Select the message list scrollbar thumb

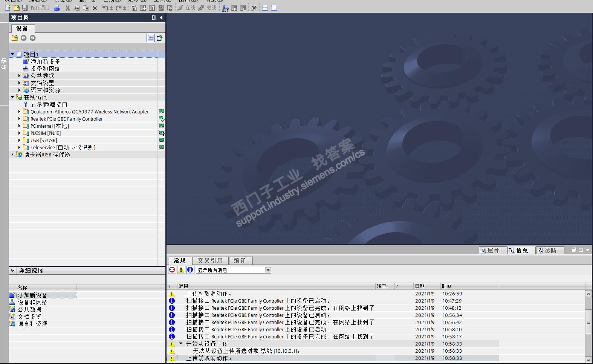click(x=588, y=322)
